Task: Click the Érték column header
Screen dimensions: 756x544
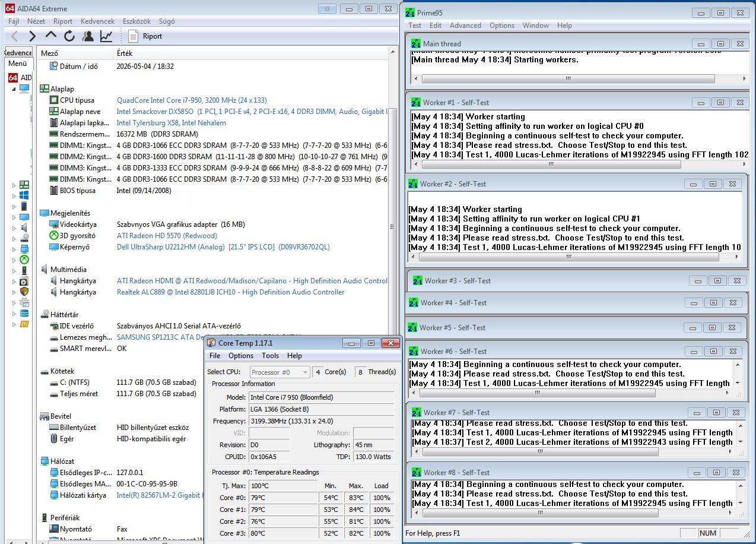Action: (x=252, y=53)
